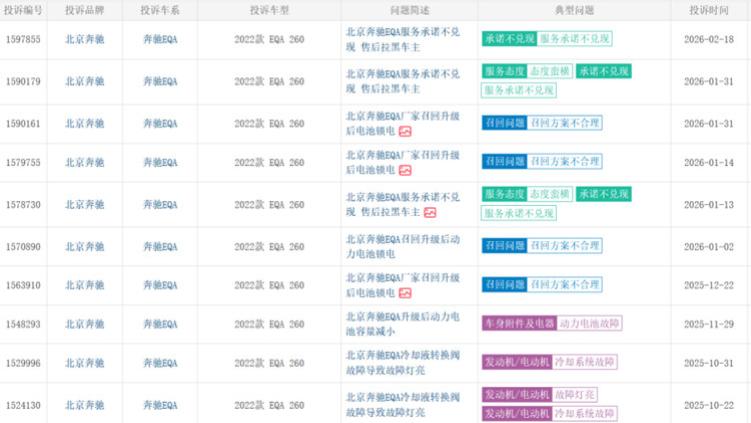The height and width of the screenshot is (423, 751).
Task: Select 发动机/电动机 tag in row 1529996
Action: 517,362
